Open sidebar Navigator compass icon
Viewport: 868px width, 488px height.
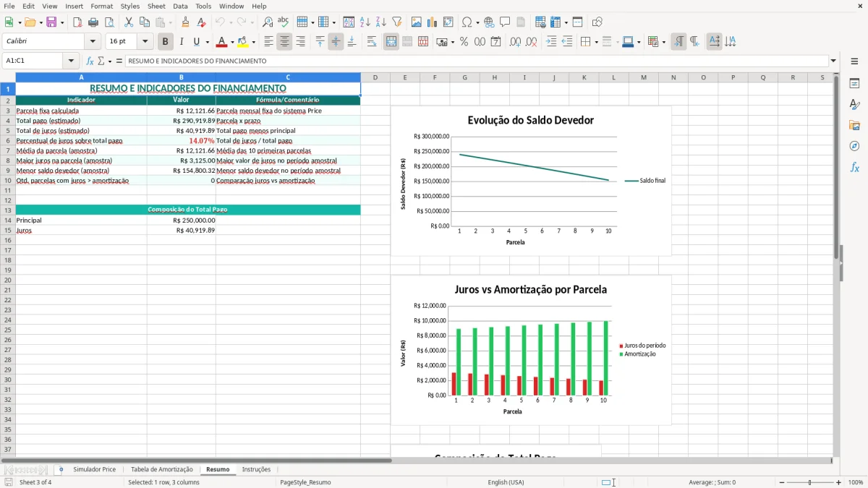[x=854, y=146]
